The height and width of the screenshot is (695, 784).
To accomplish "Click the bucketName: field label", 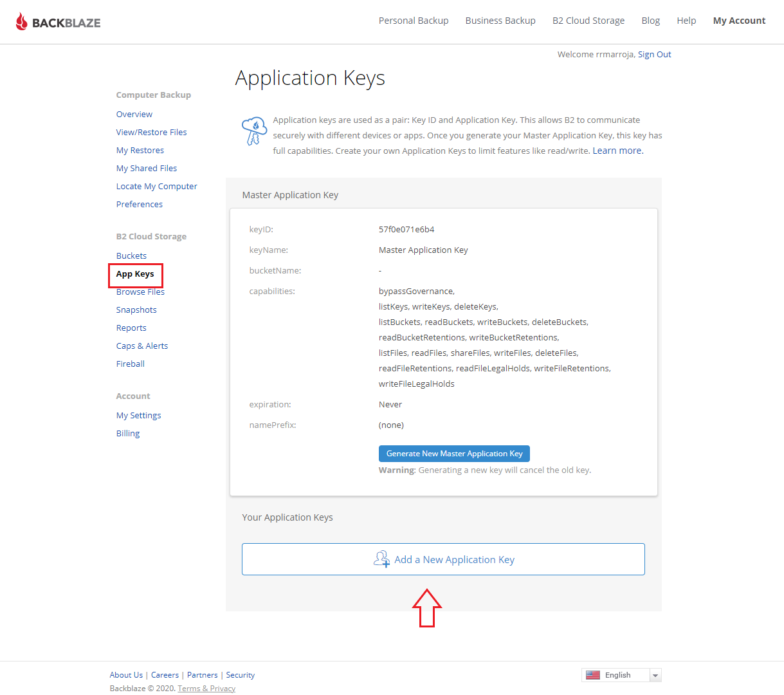I will 275,270.
